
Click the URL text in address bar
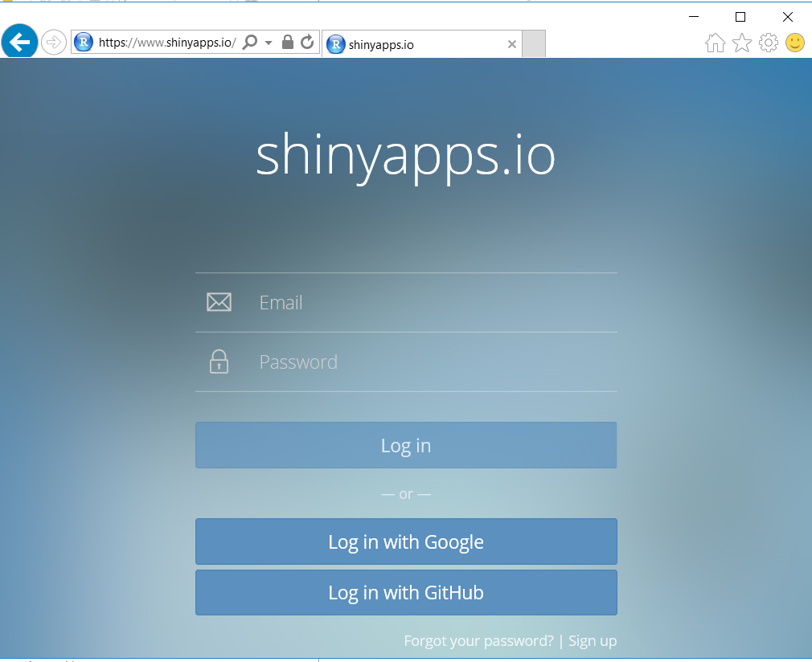pyautogui.click(x=167, y=43)
